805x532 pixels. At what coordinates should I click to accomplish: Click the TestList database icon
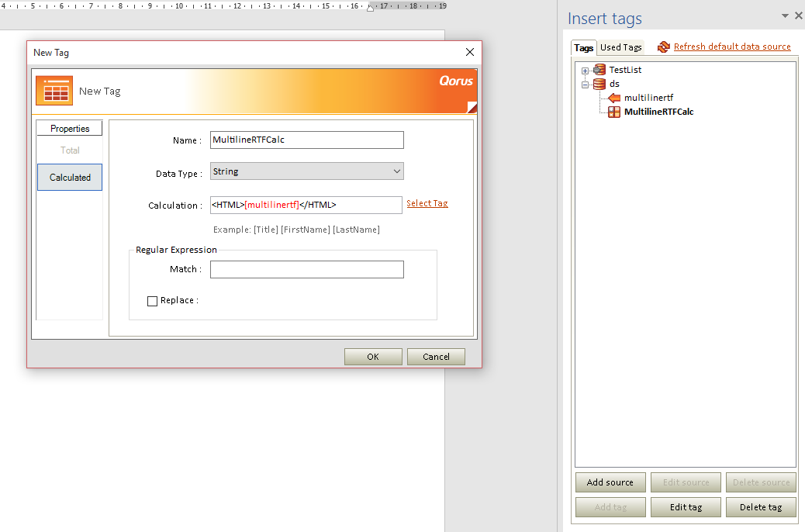(x=599, y=70)
